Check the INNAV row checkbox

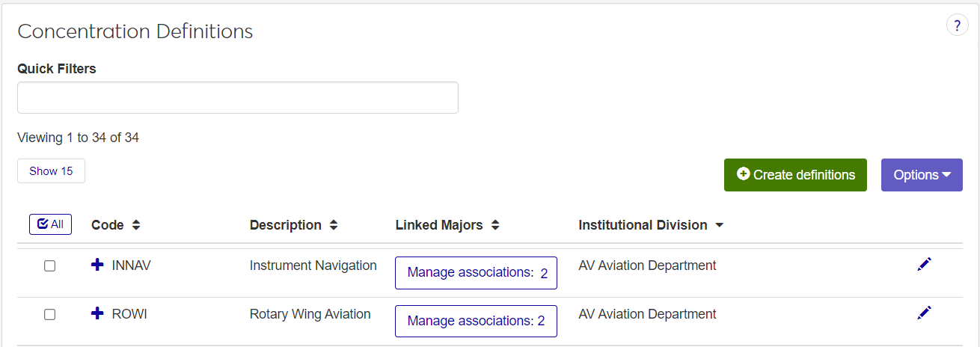(49, 265)
